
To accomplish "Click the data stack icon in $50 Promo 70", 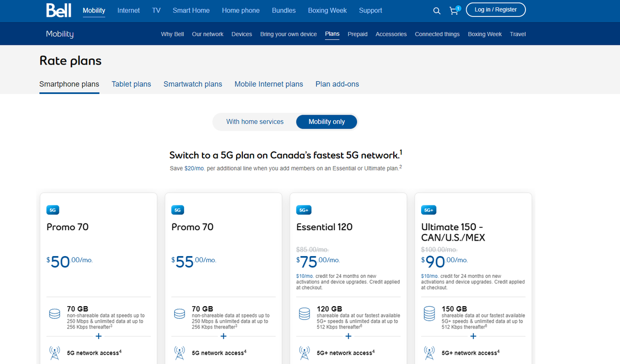I will tap(55, 313).
